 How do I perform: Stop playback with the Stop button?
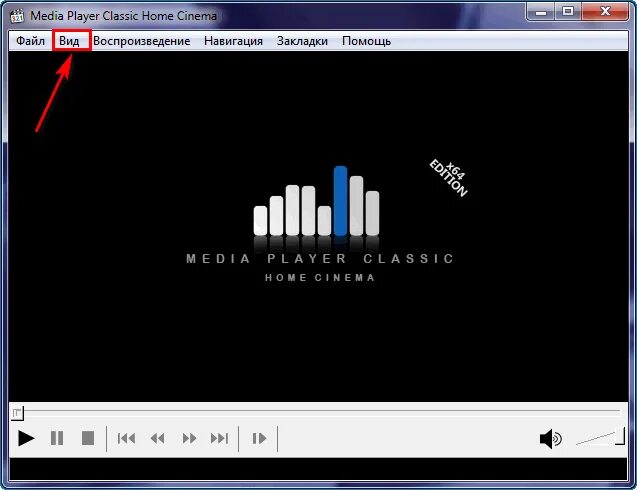(x=88, y=438)
